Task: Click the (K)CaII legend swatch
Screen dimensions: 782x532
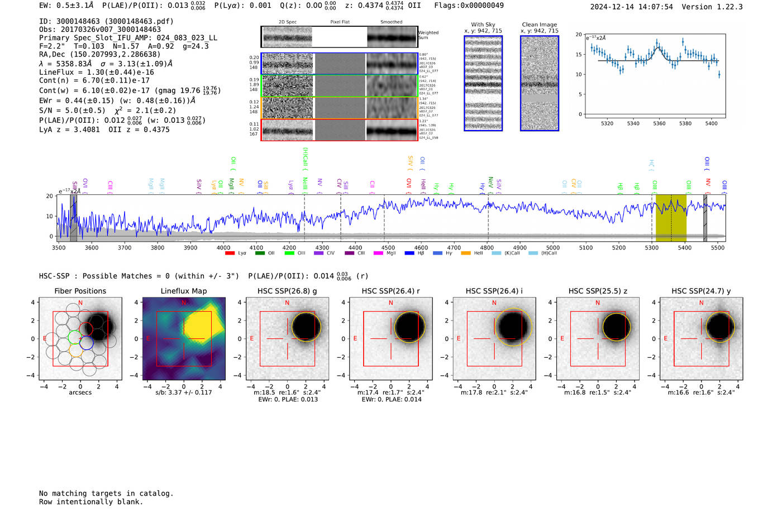Action: [496, 253]
